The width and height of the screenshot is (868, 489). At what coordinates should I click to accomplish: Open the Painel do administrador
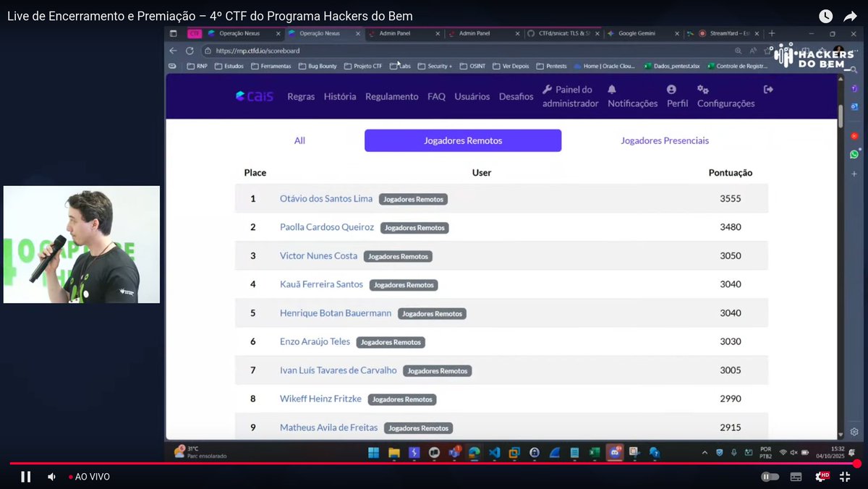[570, 97]
